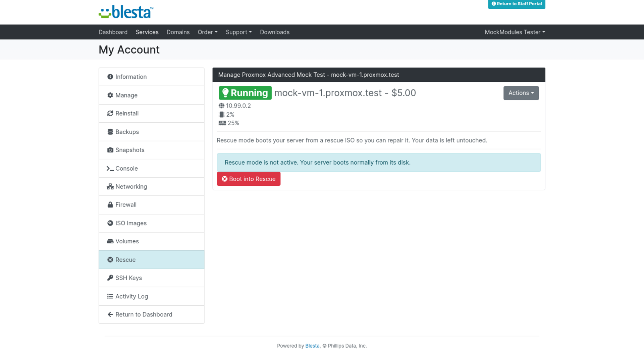644x362 pixels.
Task: Click the SSH Keys key icon
Action: [110, 278]
